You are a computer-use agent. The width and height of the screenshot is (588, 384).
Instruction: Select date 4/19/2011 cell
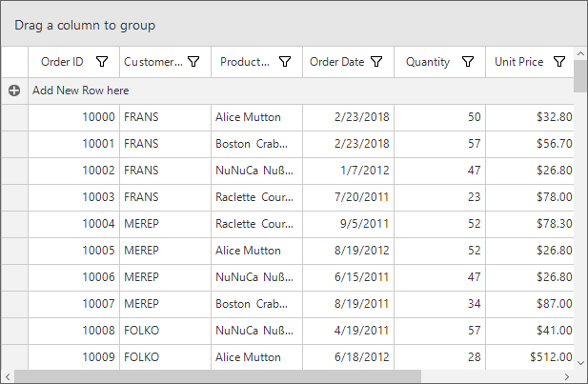coord(349,331)
